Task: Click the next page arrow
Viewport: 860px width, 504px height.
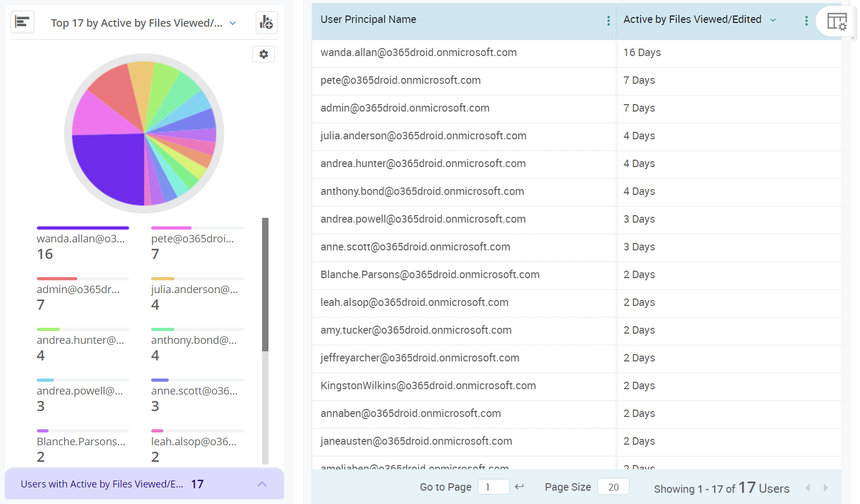Action: point(825,487)
